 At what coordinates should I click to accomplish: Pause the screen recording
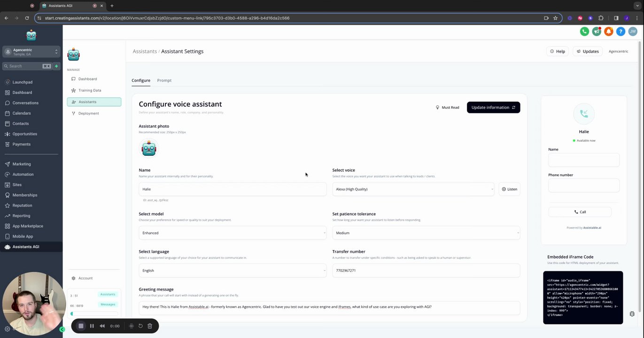pos(92,326)
